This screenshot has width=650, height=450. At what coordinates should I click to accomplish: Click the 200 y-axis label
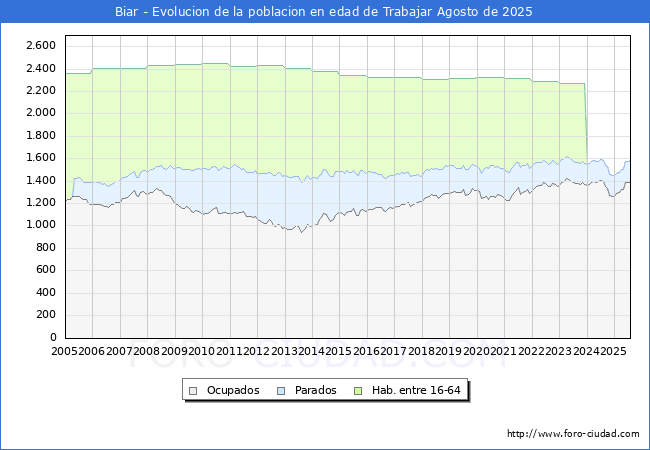coord(46,315)
